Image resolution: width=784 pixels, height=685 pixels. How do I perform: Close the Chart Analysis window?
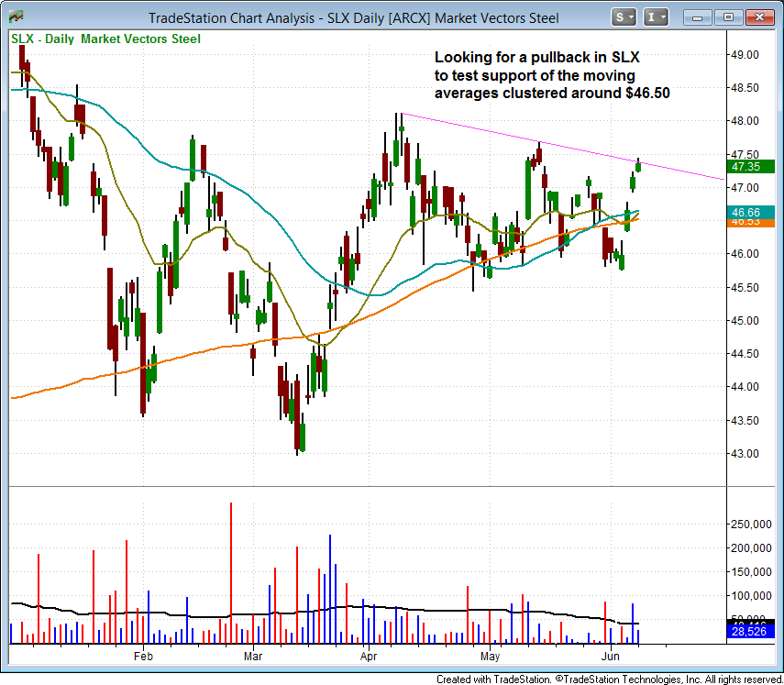759,18
